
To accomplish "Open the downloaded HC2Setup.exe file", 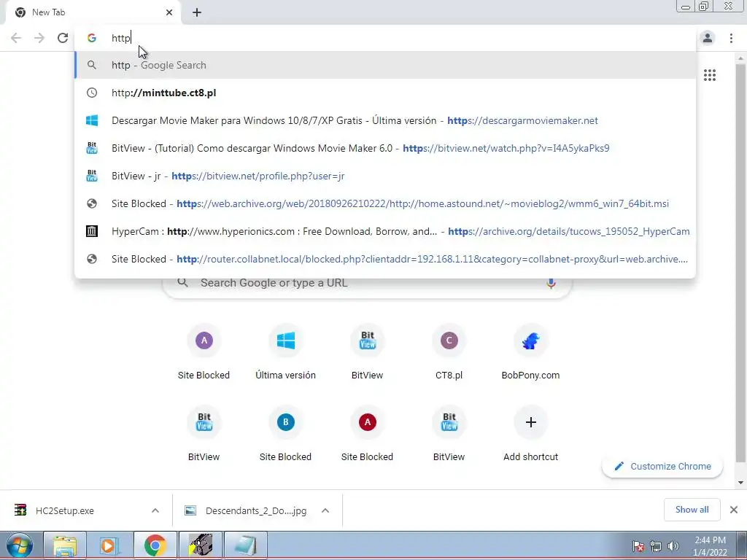I will click(x=64, y=510).
